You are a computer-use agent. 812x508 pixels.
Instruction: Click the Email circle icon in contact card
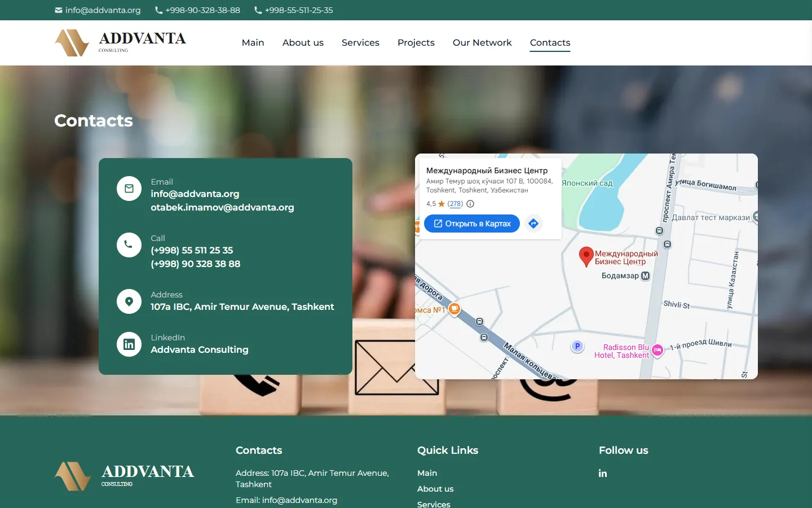[129, 189]
